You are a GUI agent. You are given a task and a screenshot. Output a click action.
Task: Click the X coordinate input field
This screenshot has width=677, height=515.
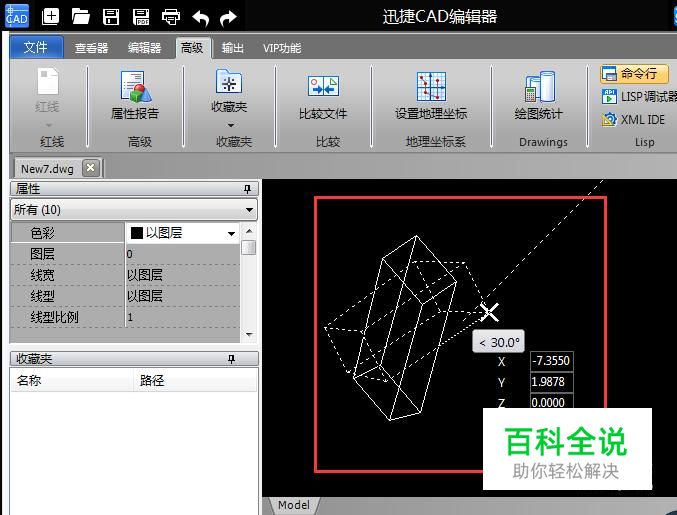551,361
